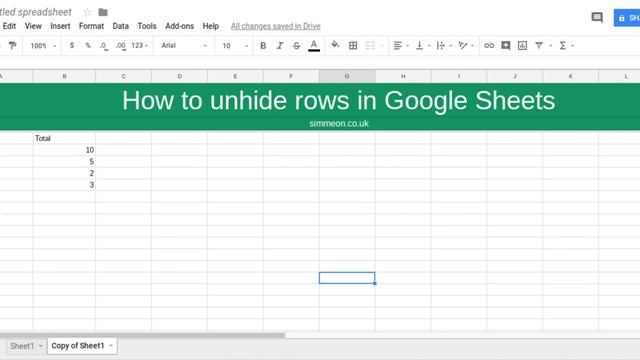The height and width of the screenshot is (360, 640).
Task: Open the Arial font dropdown
Action: click(184, 45)
